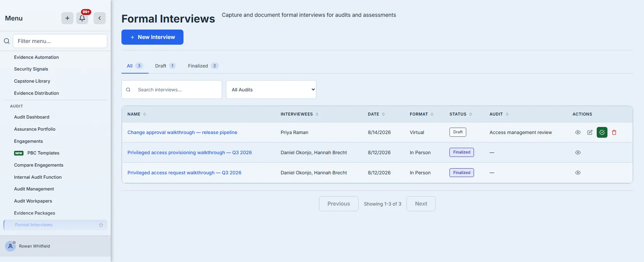Sort by Date column arrows

(384, 114)
